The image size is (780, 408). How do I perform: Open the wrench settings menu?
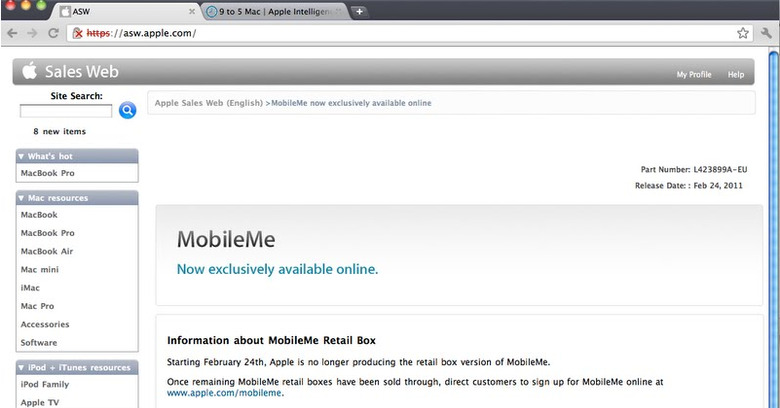pyautogui.click(x=767, y=33)
